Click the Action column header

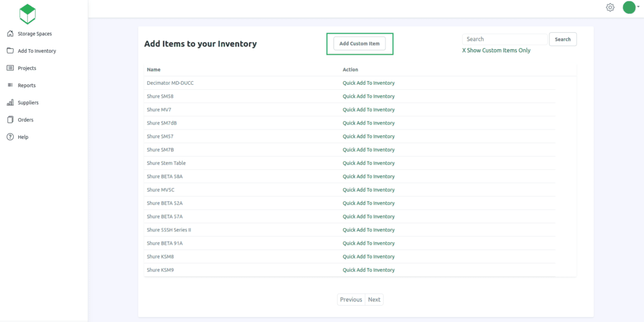coord(350,69)
